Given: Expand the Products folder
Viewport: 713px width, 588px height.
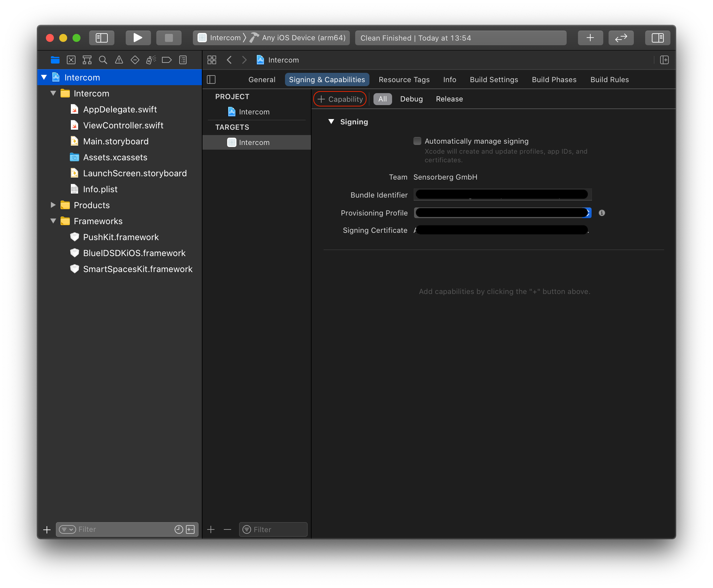Looking at the screenshot, I should click(53, 205).
